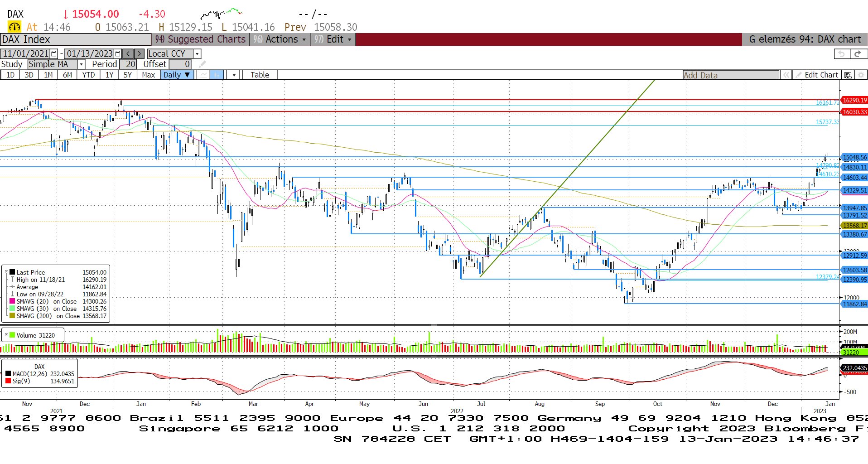This screenshot has width=868, height=464.
Task: Click the 11862.84 low price level label
Action: click(854, 304)
